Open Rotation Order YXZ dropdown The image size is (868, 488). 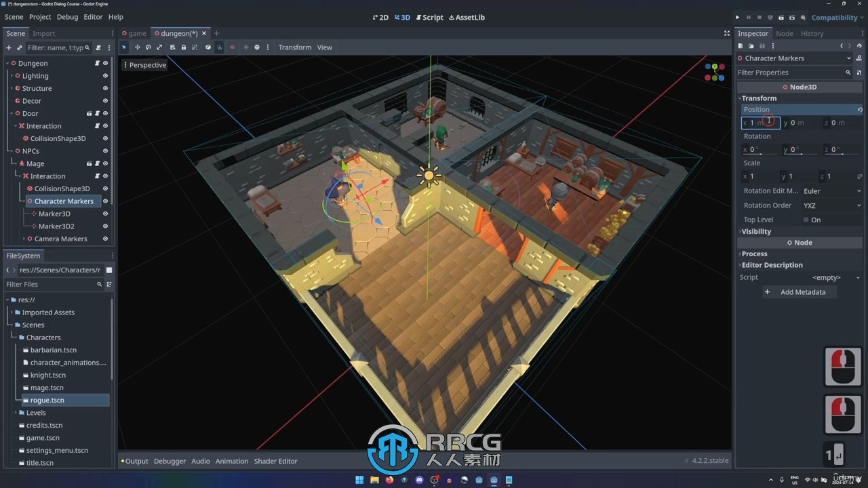coord(831,205)
